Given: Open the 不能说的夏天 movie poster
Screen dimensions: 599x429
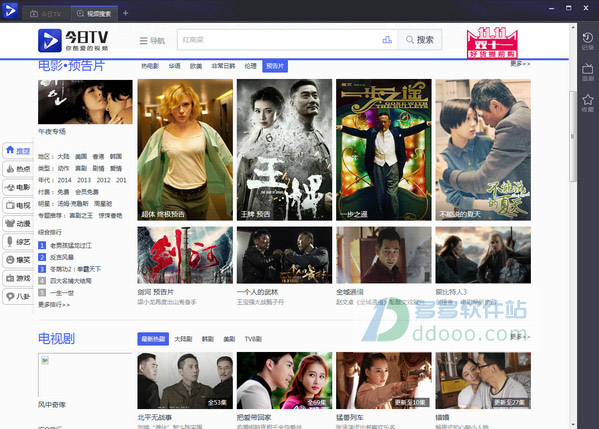Looking at the screenshot, I should [483, 150].
